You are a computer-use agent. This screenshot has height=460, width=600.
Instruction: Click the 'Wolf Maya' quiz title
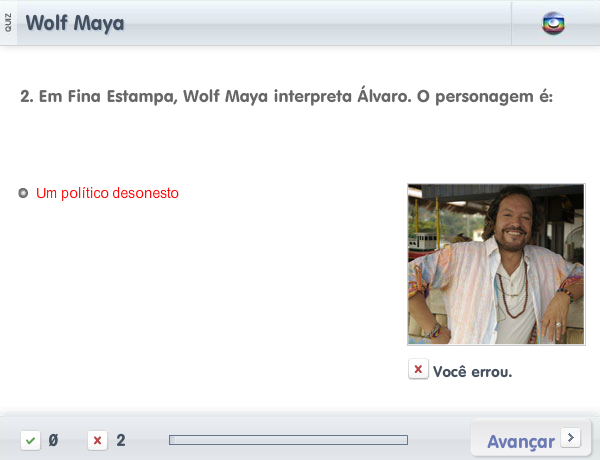tap(75, 23)
